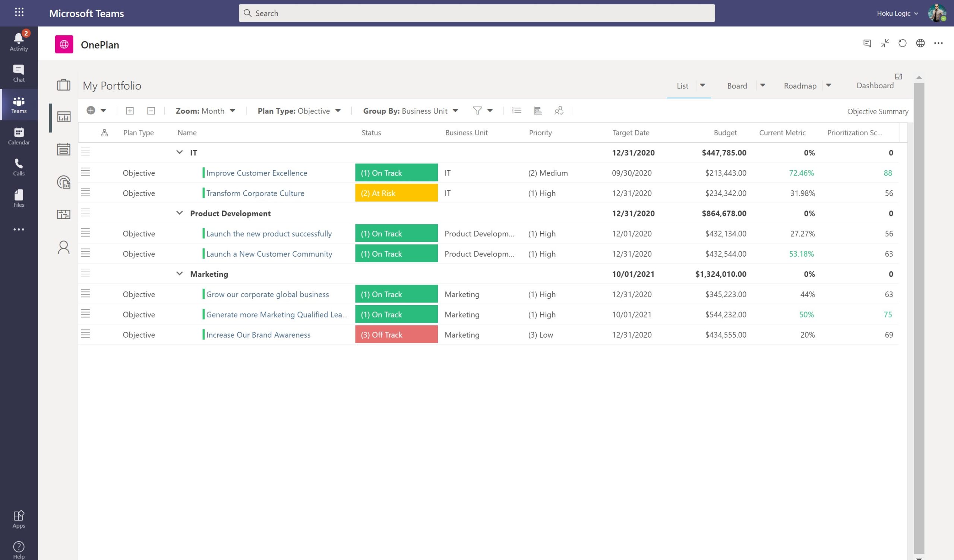Viewport: 954px width, 560px height.
Task: Collapse the Product Development group
Action: coord(180,213)
